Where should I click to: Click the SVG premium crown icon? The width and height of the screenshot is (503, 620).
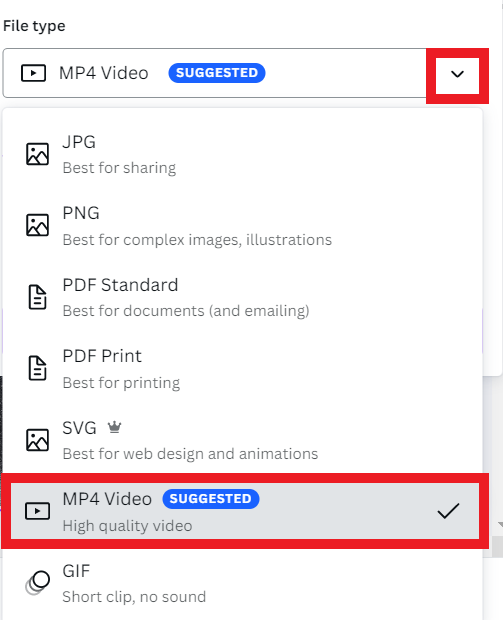115,427
